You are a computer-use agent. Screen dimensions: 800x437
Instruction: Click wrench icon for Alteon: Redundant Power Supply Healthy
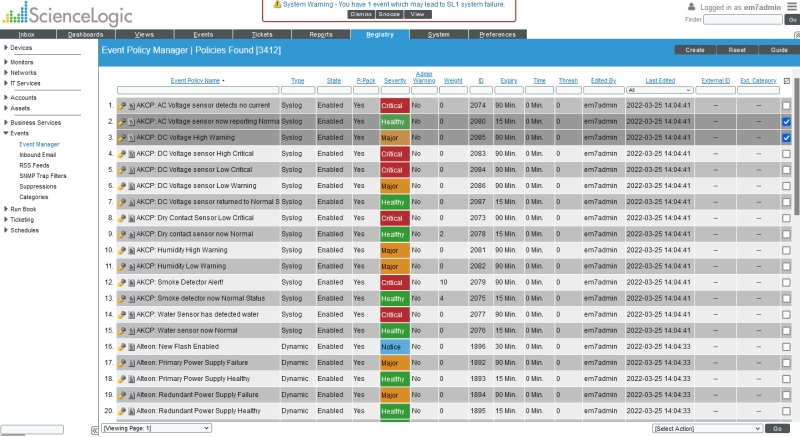click(122, 411)
